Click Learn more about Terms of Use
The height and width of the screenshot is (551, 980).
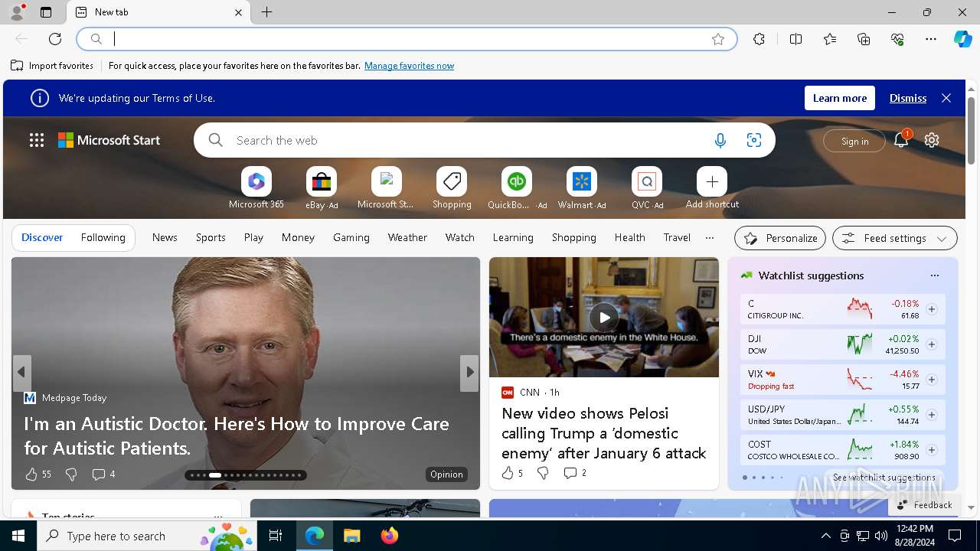[839, 98]
